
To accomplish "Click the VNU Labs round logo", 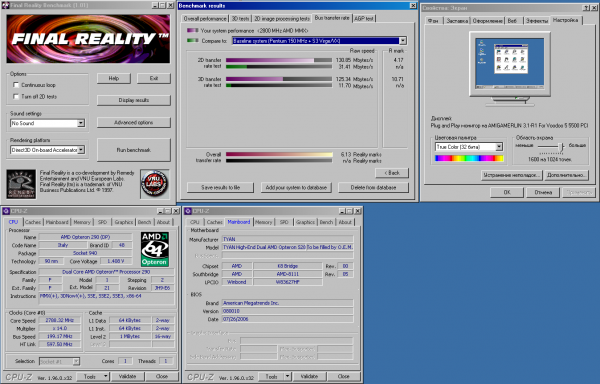I will pyautogui.click(x=154, y=184).
